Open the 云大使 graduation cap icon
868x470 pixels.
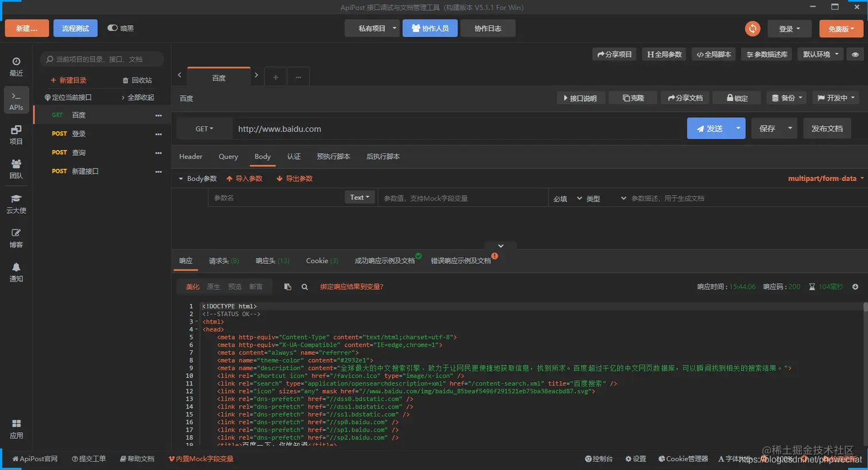(x=16, y=204)
